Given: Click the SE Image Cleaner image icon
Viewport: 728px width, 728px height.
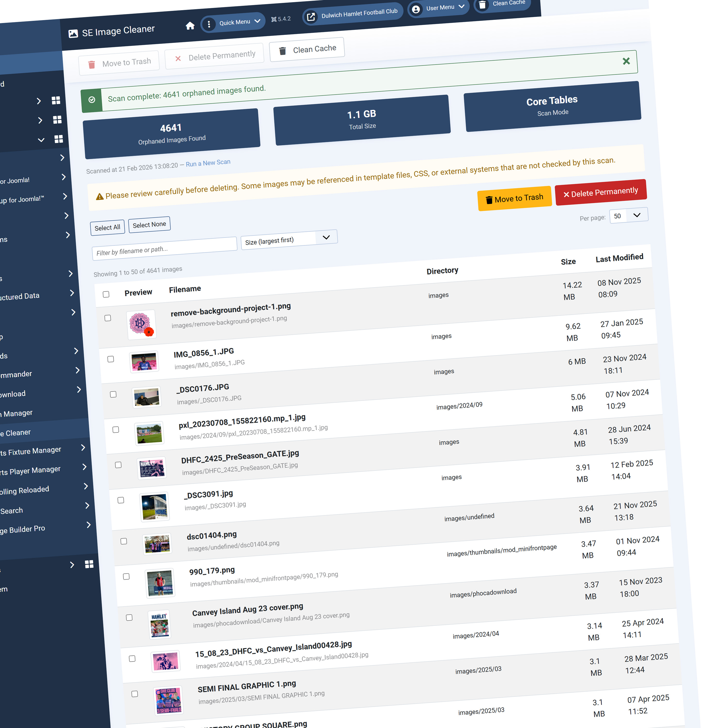Looking at the screenshot, I should tap(73, 33).
